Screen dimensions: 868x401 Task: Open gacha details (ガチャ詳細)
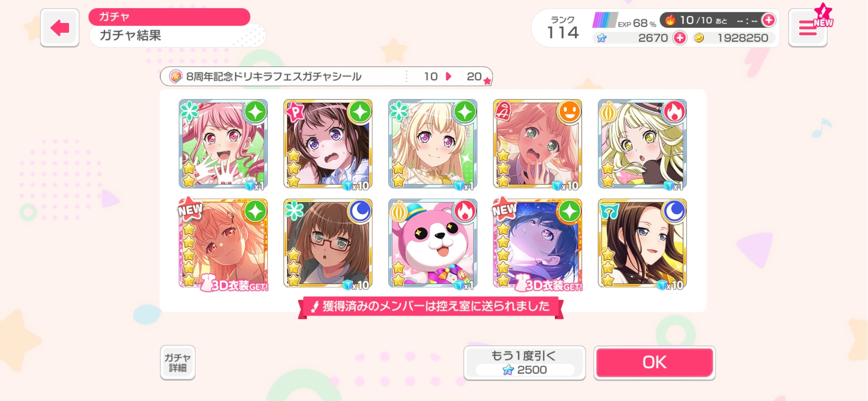coord(178,363)
